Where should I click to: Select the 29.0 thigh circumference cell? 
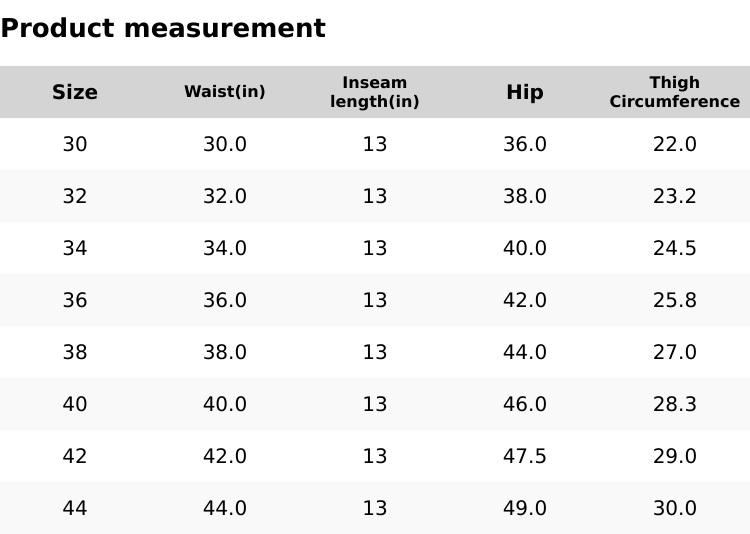[x=675, y=456]
